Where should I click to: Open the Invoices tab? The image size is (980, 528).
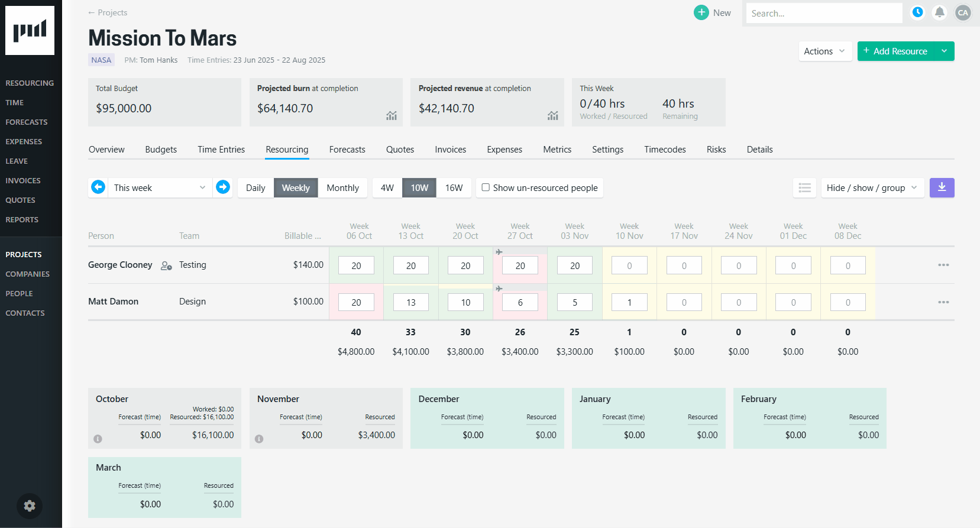[450, 150]
